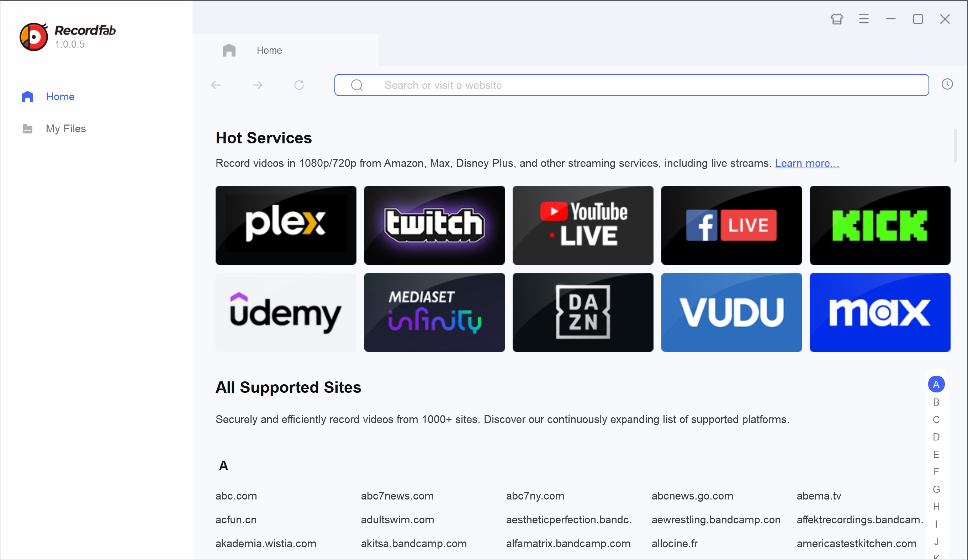Jump to letter G in index
The width and height of the screenshot is (968, 560).
936,489
